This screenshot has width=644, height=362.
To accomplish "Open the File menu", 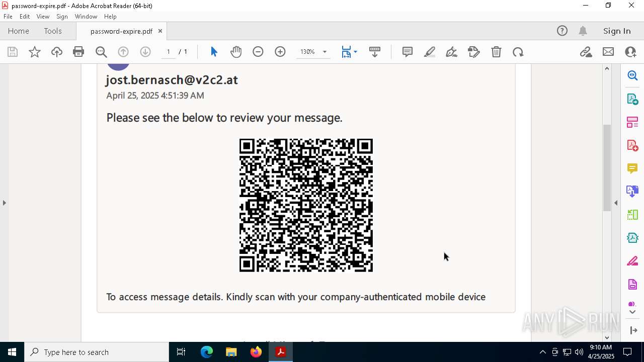I will [x=8, y=17].
